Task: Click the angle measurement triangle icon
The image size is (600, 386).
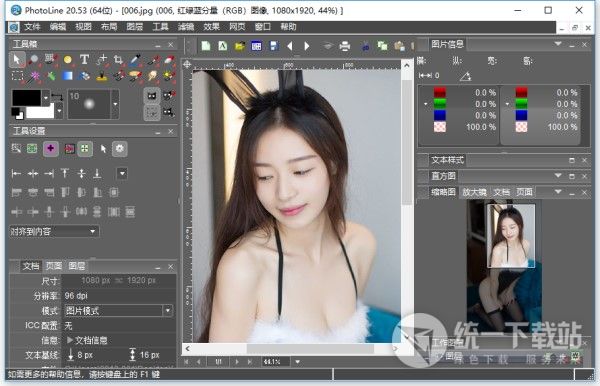Action: 465,76
